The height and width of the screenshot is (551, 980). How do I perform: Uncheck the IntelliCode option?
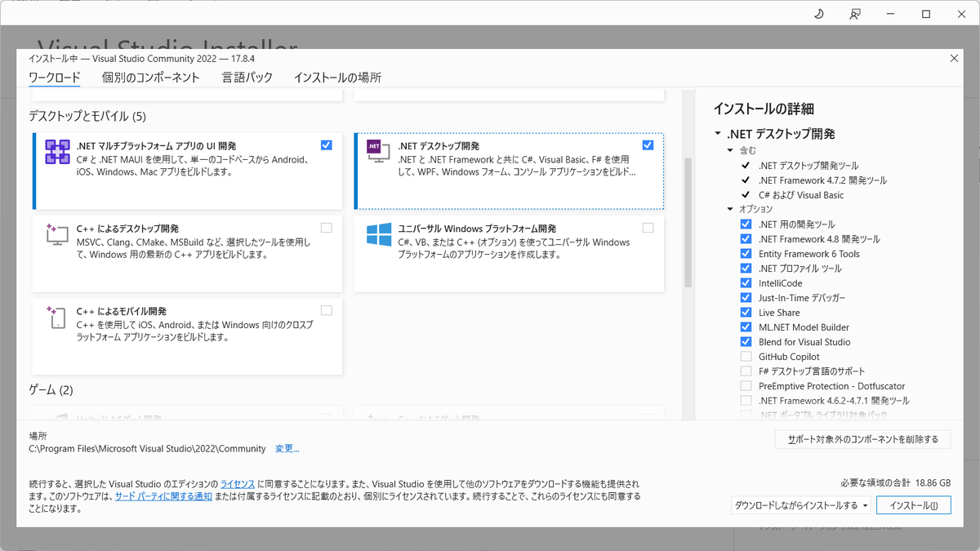point(746,283)
